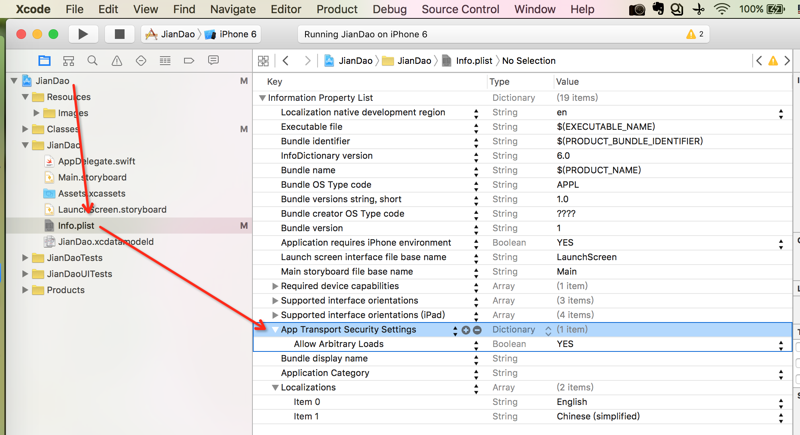The width and height of the screenshot is (800, 435).
Task: Click the camera menu bar icon
Action: click(637, 9)
